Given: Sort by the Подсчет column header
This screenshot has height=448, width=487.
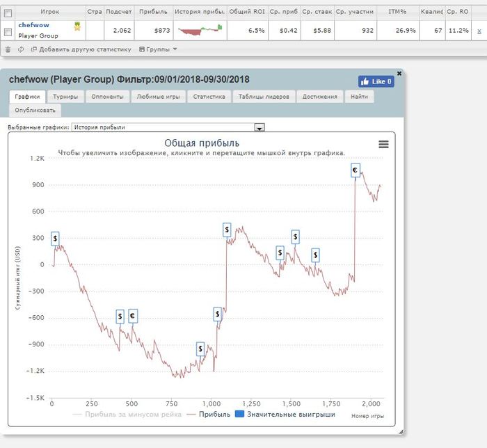Looking at the screenshot, I should click(119, 12).
